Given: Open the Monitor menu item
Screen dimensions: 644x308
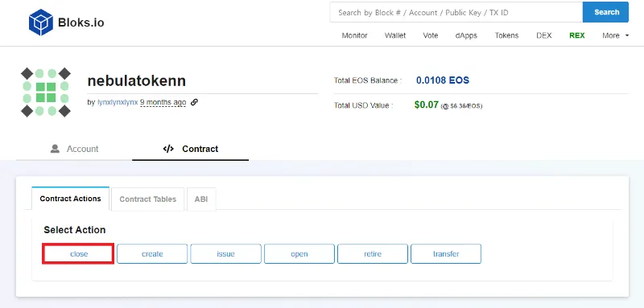Looking at the screenshot, I should (x=354, y=35).
